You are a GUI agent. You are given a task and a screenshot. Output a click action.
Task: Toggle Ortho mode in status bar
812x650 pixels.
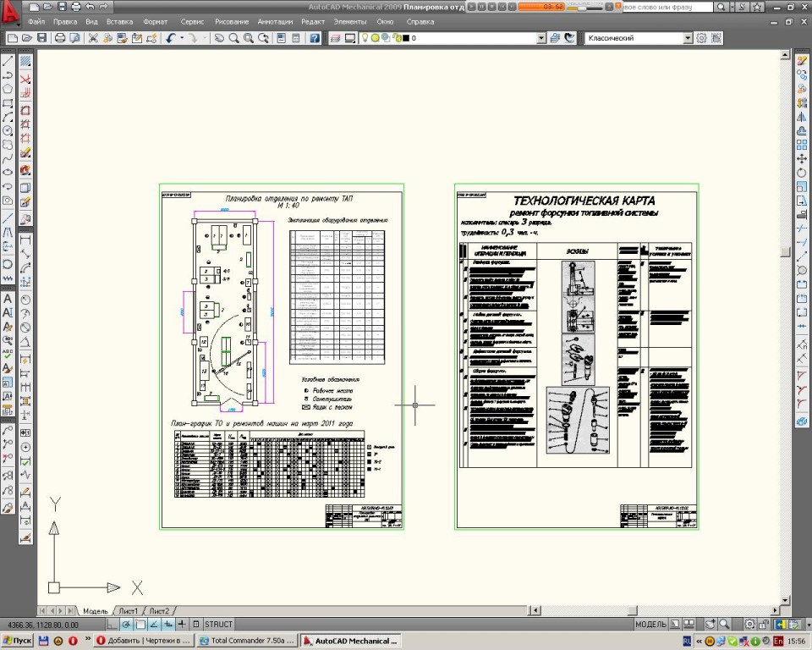point(112,625)
